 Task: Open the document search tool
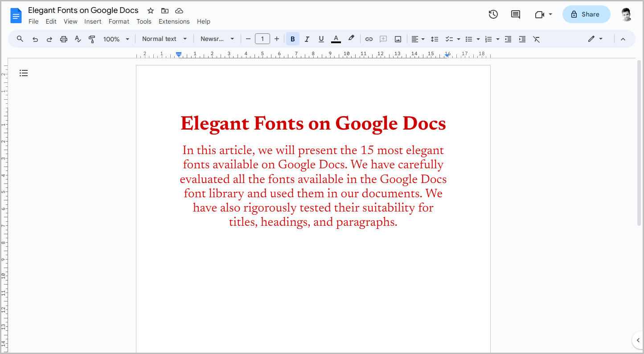click(20, 39)
